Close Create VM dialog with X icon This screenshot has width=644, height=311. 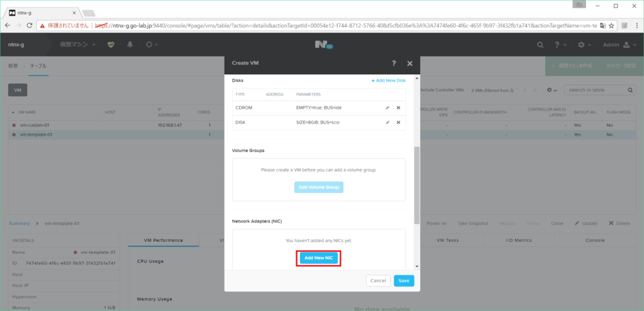click(409, 63)
